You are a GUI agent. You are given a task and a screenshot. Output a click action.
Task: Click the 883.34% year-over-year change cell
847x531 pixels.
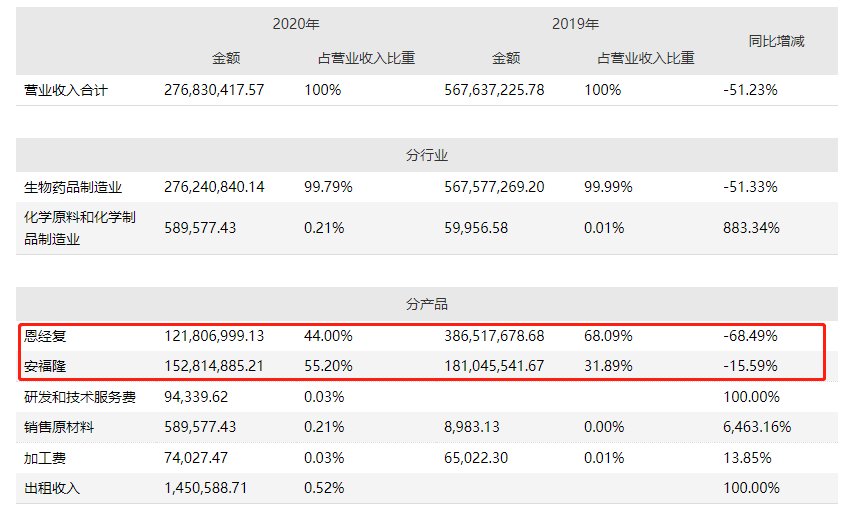[x=750, y=228]
